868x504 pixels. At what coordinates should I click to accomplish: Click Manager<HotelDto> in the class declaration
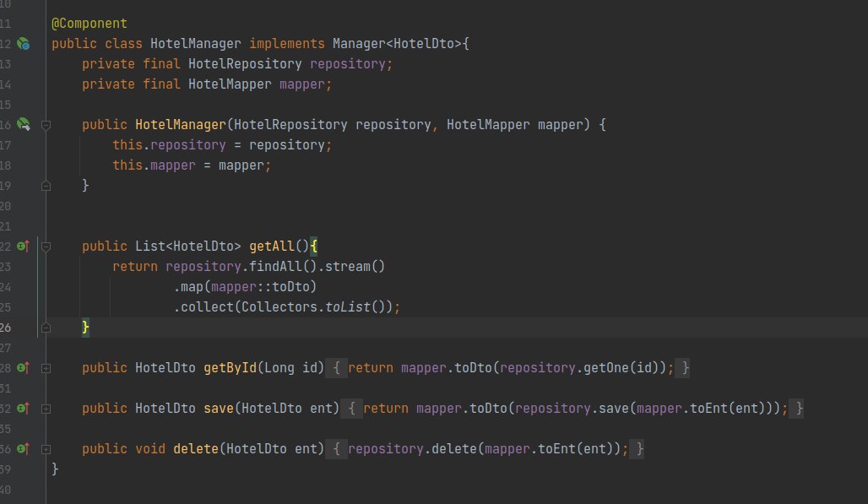(x=397, y=44)
